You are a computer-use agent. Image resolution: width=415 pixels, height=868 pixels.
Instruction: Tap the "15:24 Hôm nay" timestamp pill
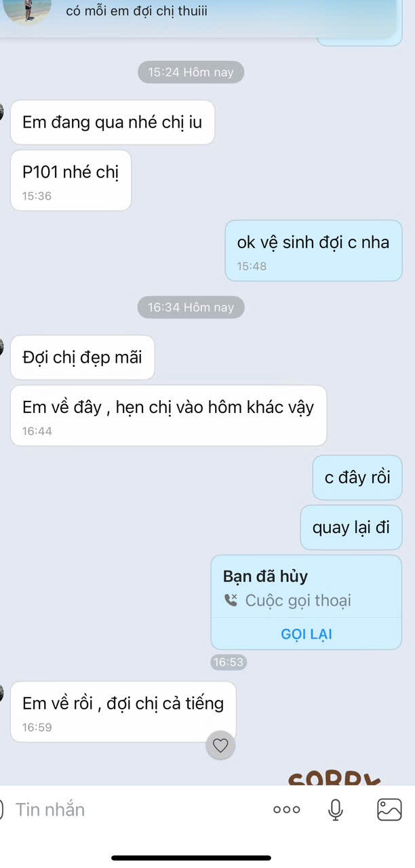click(x=191, y=72)
